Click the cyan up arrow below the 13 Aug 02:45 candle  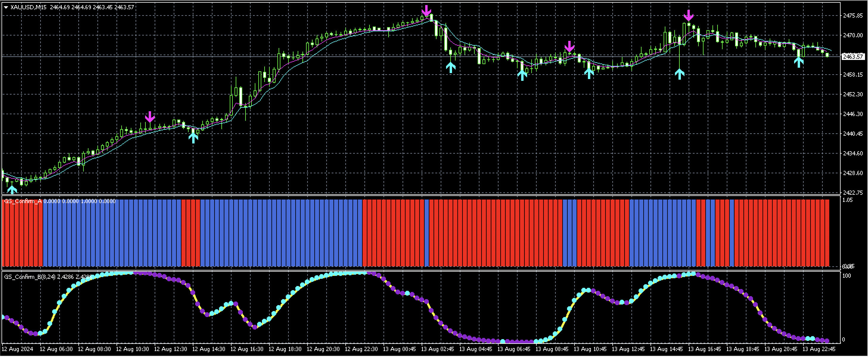(451, 67)
